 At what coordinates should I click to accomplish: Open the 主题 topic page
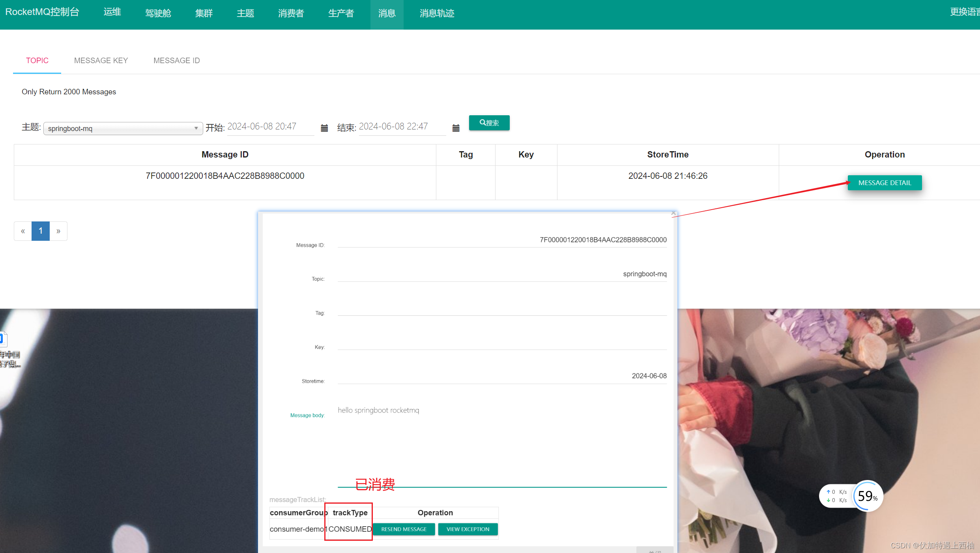tap(245, 13)
